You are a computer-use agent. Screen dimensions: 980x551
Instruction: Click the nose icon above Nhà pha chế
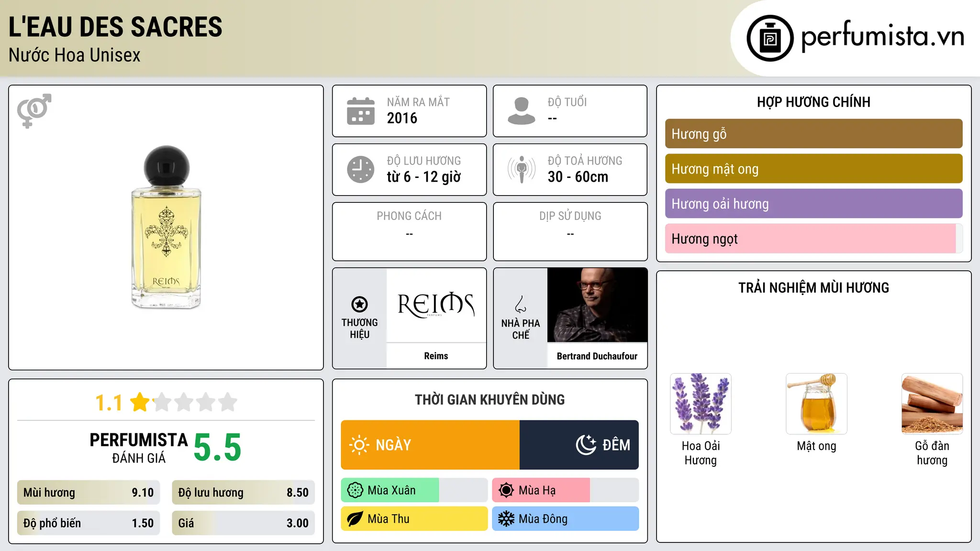(x=521, y=304)
